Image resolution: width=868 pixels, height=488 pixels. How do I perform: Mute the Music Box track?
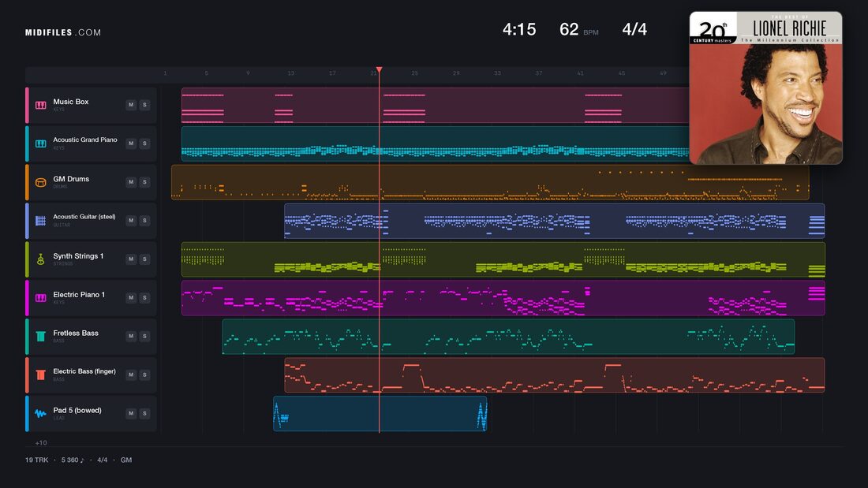pos(131,105)
